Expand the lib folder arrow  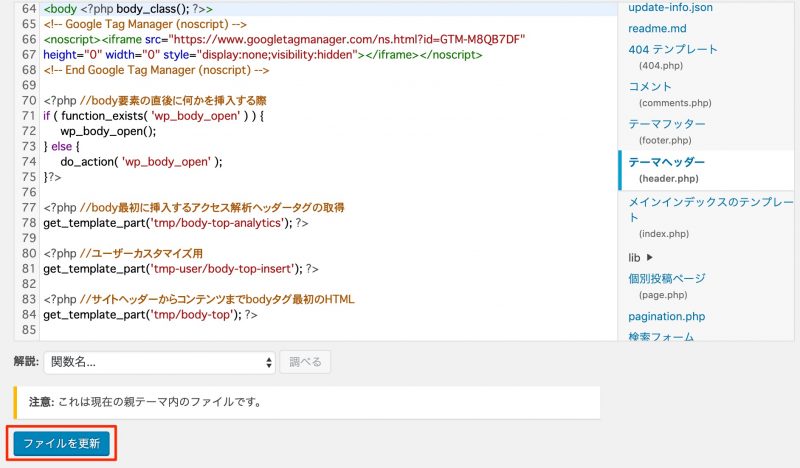(x=649, y=257)
